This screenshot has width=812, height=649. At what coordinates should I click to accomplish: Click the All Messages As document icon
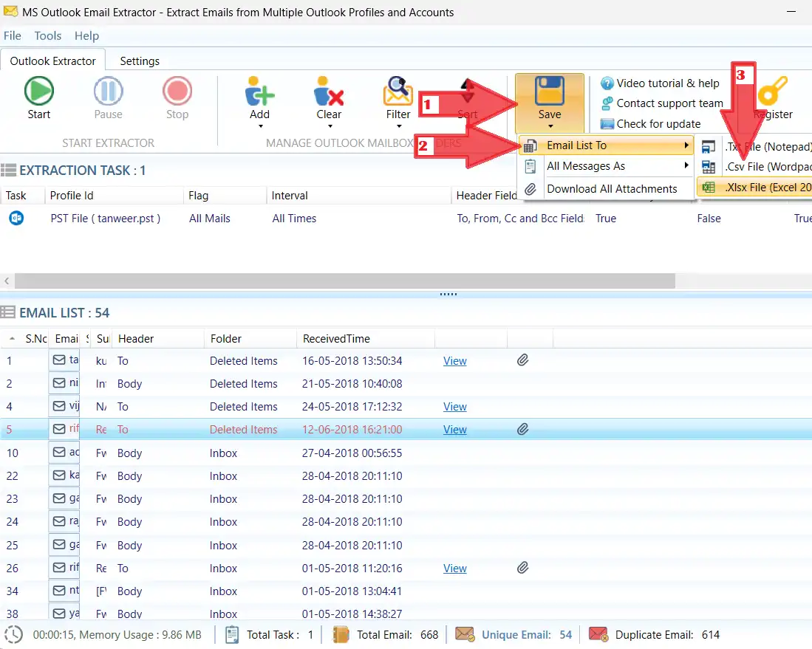click(x=530, y=167)
